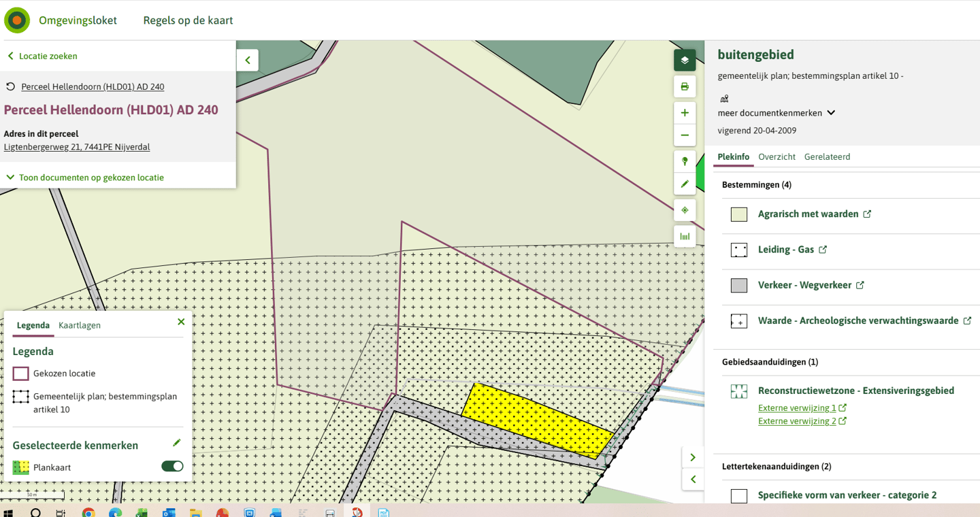Open Chrome from the taskbar
This screenshot has width=980, height=517.
coord(88,512)
